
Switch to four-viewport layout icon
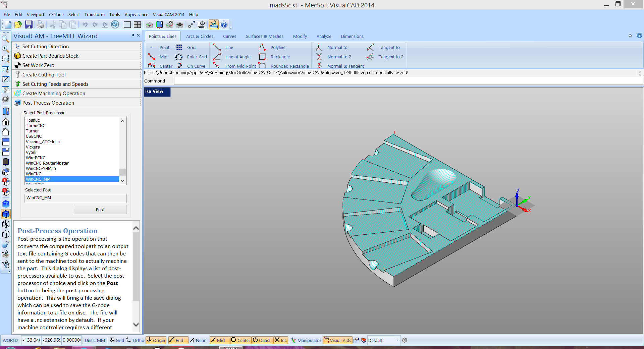[x=137, y=24]
